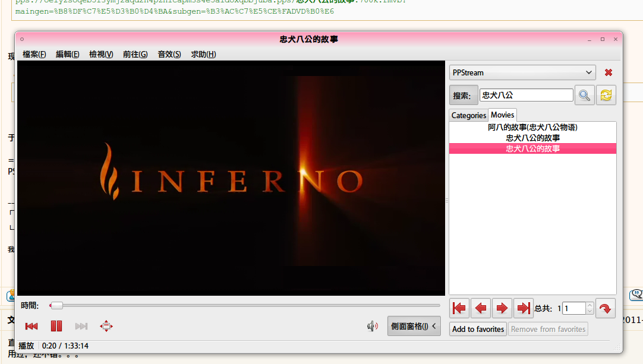This screenshot has width=643, height=364.
Task: Refresh the channel list
Action: click(x=606, y=96)
